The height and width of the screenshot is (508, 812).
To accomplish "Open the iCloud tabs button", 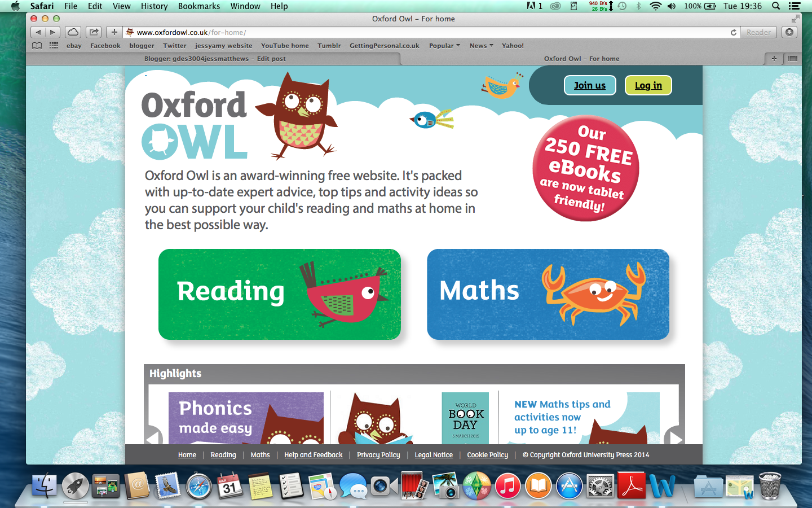I will pyautogui.click(x=73, y=32).
